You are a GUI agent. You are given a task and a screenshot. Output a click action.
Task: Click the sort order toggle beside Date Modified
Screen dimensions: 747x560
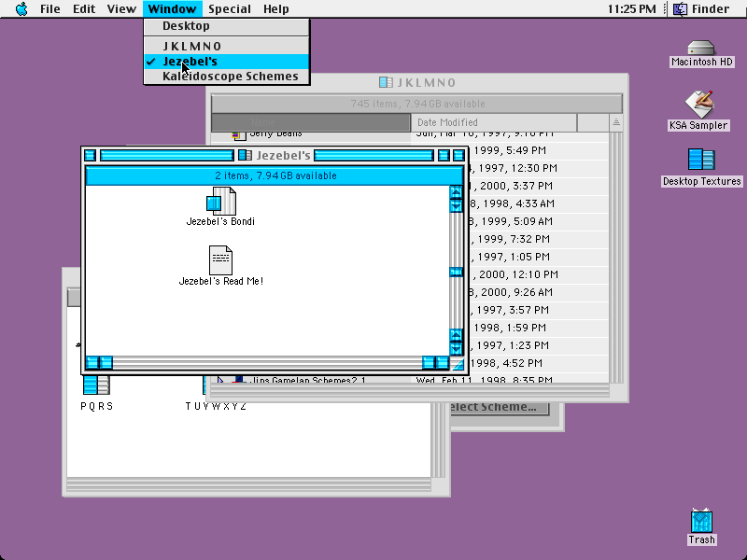point(615,122)
